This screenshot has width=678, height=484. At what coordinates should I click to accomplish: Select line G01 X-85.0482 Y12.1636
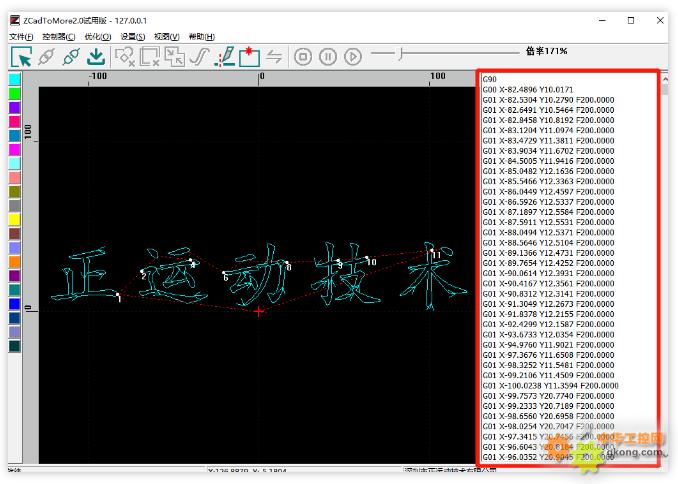click(x=548, y=171)
